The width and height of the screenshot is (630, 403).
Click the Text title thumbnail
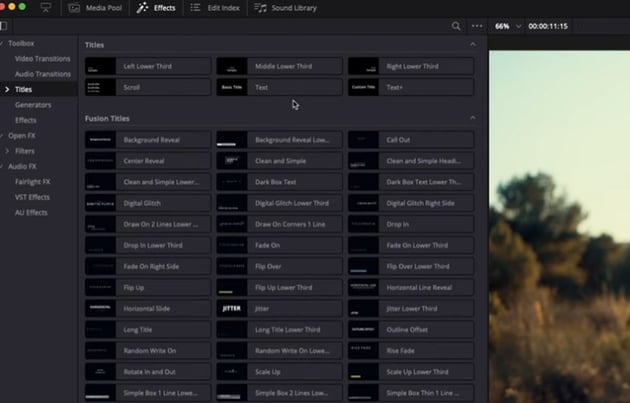tap(232, 87)
